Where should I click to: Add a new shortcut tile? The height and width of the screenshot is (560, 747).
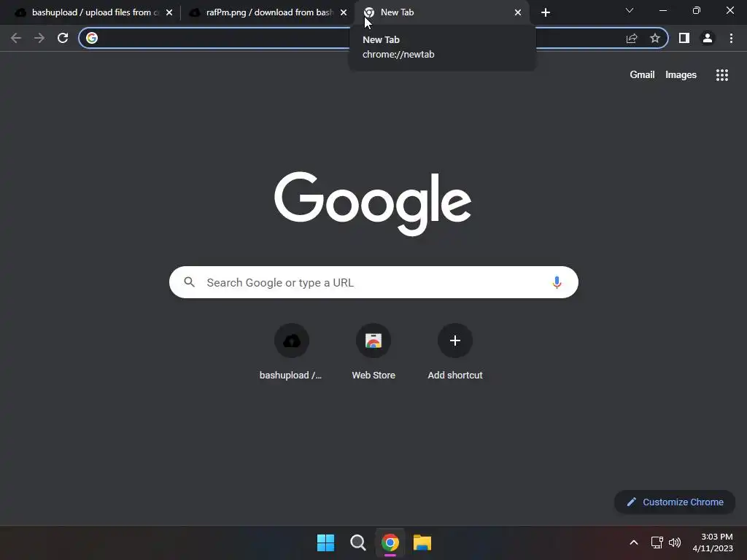pyautogui.click(x=455, y=352)
